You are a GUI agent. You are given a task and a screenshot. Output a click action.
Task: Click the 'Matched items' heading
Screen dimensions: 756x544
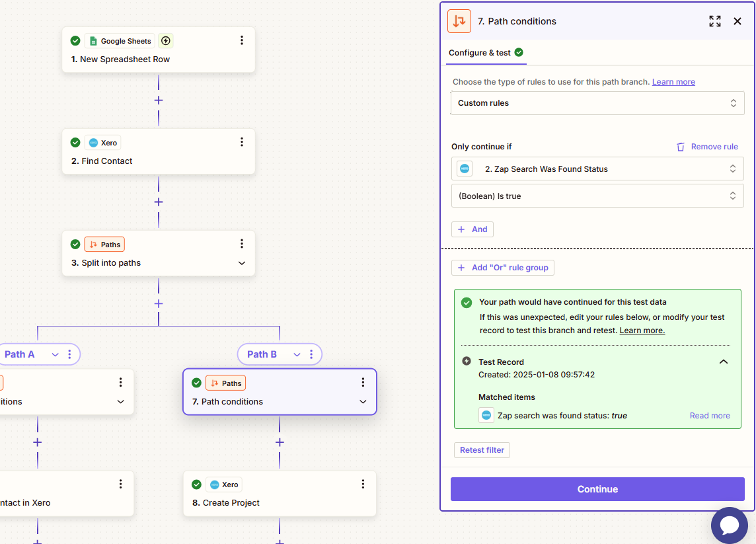tap(506, 397)
